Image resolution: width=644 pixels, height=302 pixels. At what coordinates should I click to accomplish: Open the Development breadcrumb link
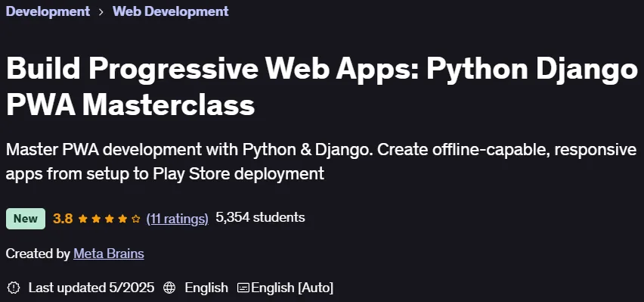click(48, 11)
